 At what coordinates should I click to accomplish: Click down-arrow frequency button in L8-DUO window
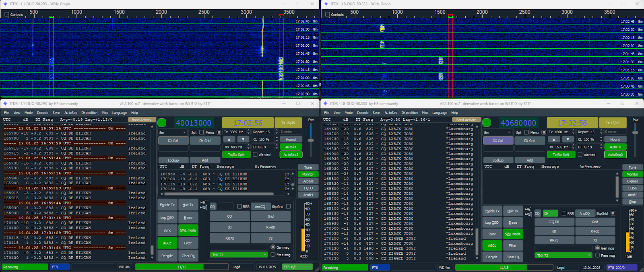[x=568, y=139]
